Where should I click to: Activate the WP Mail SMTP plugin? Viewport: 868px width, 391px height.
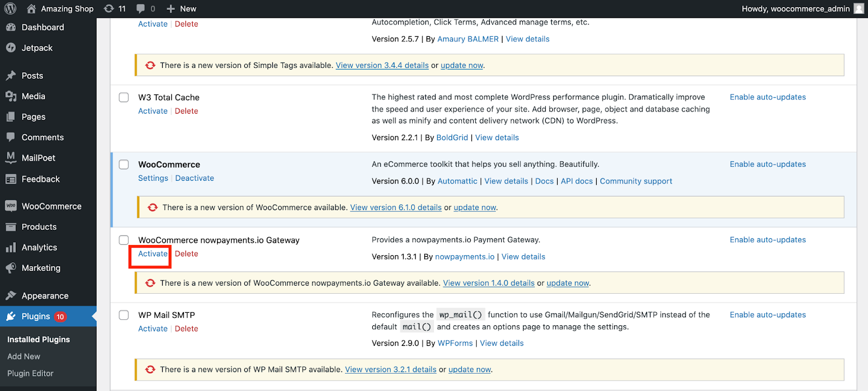153,329
